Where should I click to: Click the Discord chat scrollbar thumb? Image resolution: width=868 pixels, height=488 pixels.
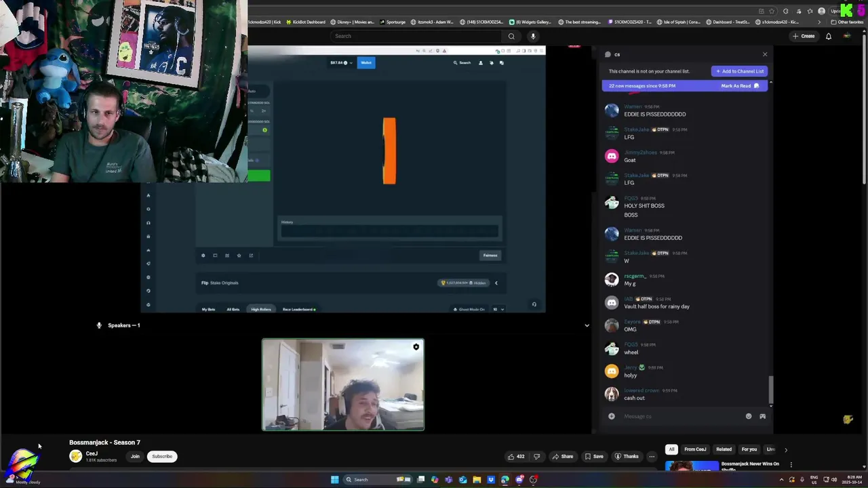coord(770,389)
